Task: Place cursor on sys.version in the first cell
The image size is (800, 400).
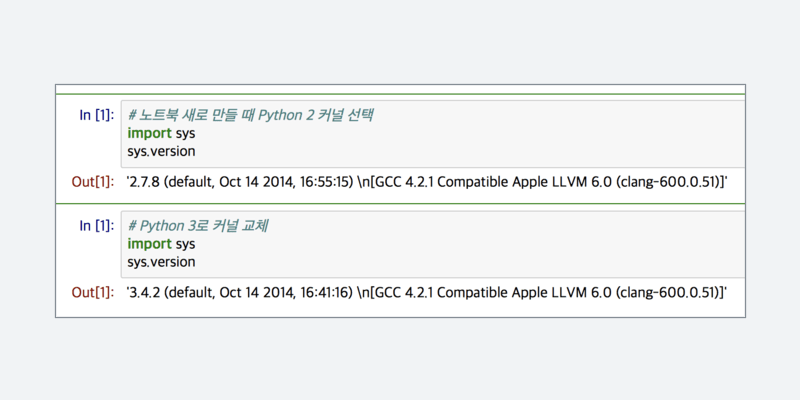Action: [x=161, y=151]
